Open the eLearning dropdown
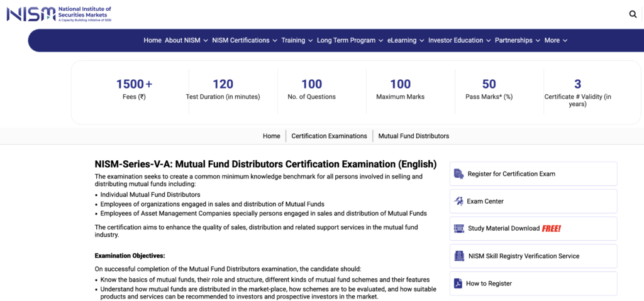 coord(406,40)
